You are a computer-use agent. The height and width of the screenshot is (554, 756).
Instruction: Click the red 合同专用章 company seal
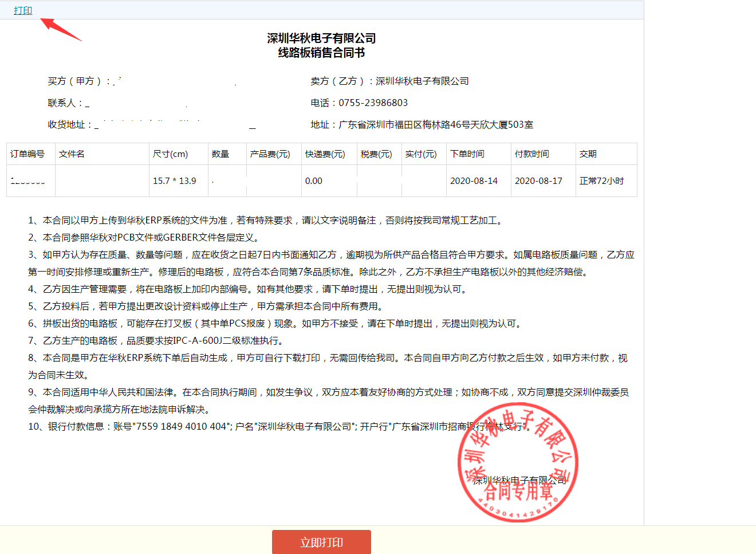click(518, 462)
